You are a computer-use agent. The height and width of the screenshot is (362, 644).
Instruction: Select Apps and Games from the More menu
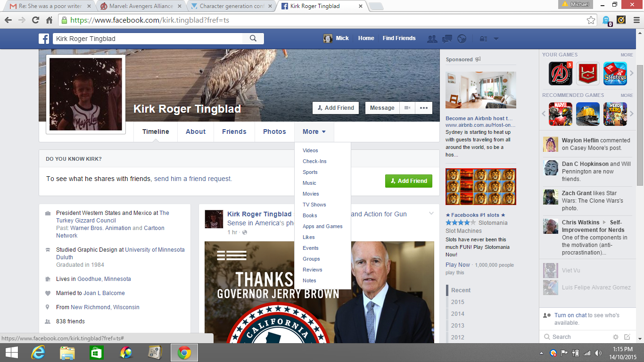[322, 226]
